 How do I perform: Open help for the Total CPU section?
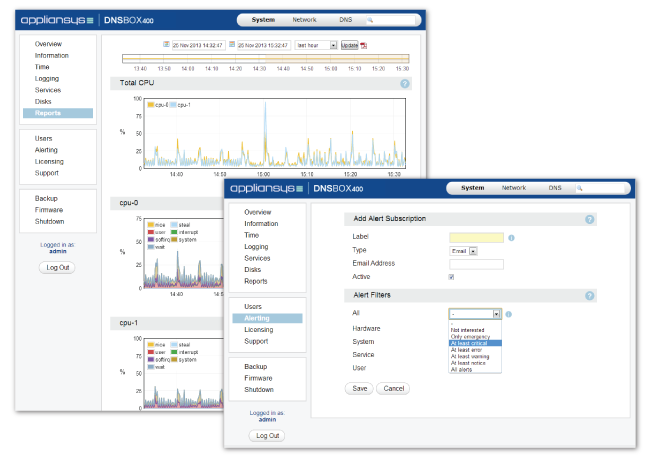click(x=405, y=84)
